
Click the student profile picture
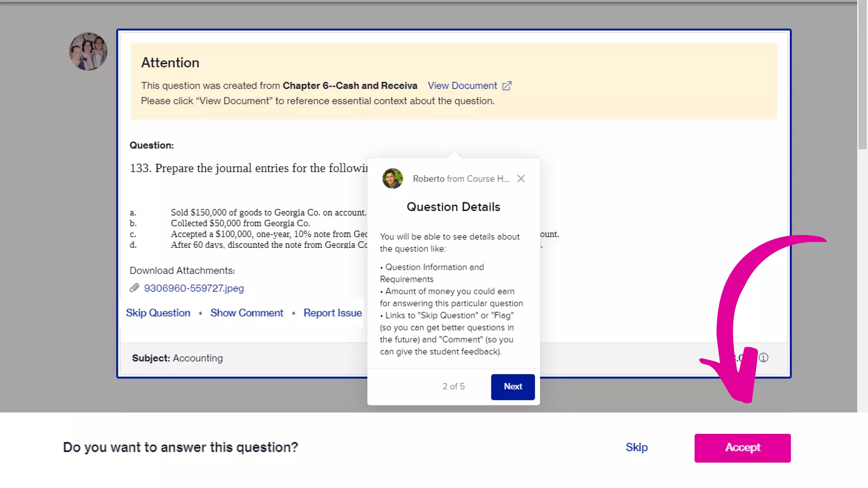click(88, 52)
